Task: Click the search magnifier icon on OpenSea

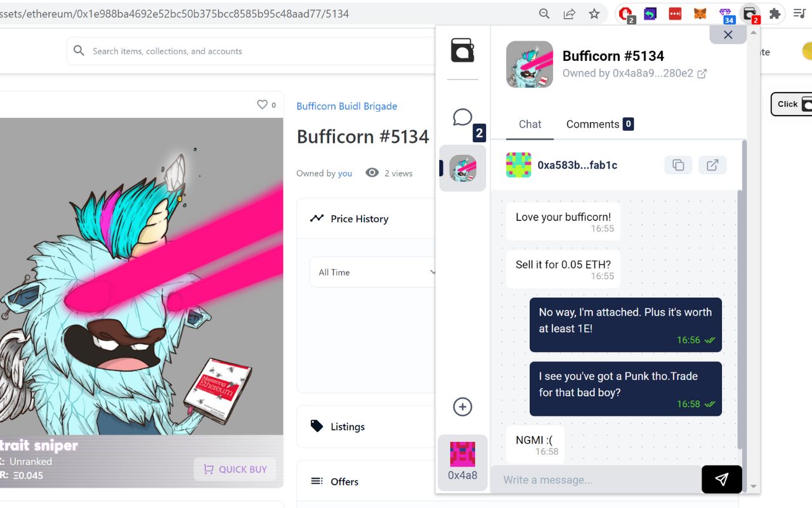Action: pyautogui.click(x=79, y=51)
